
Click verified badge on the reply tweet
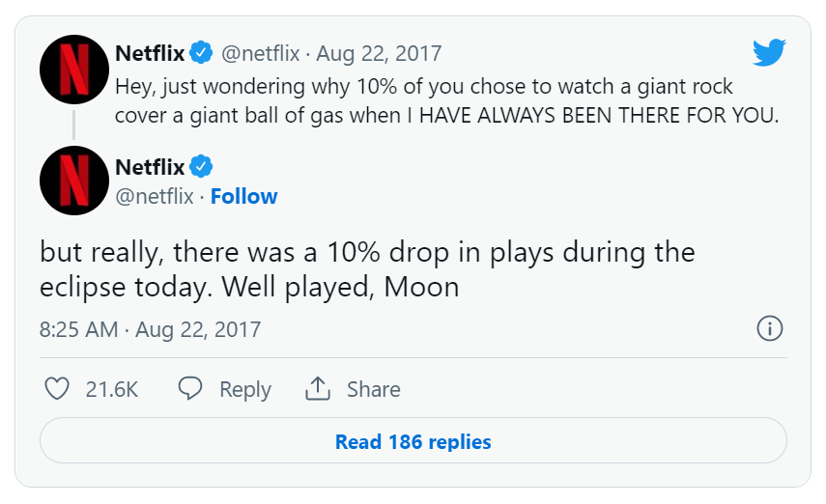(201, 166)
